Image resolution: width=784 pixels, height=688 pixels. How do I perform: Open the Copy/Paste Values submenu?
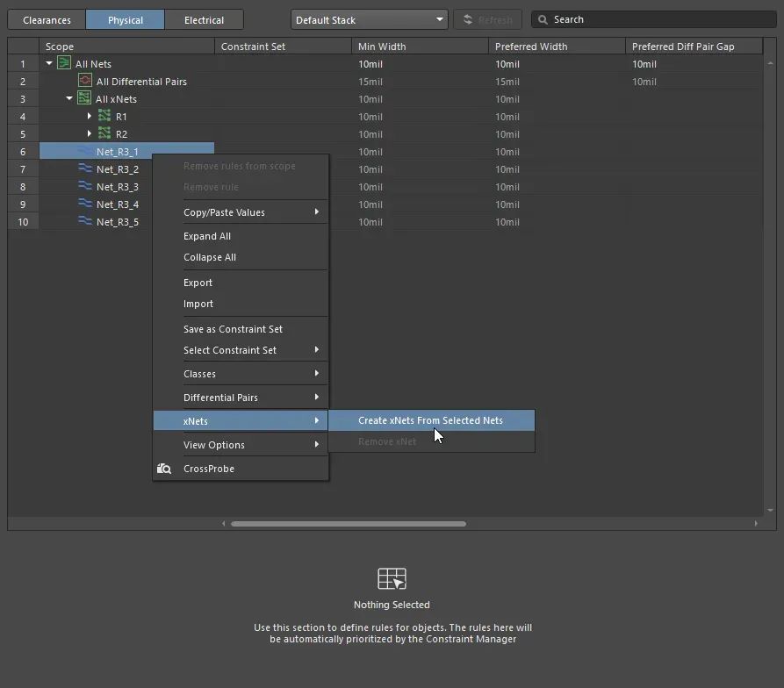coord(241,212)
